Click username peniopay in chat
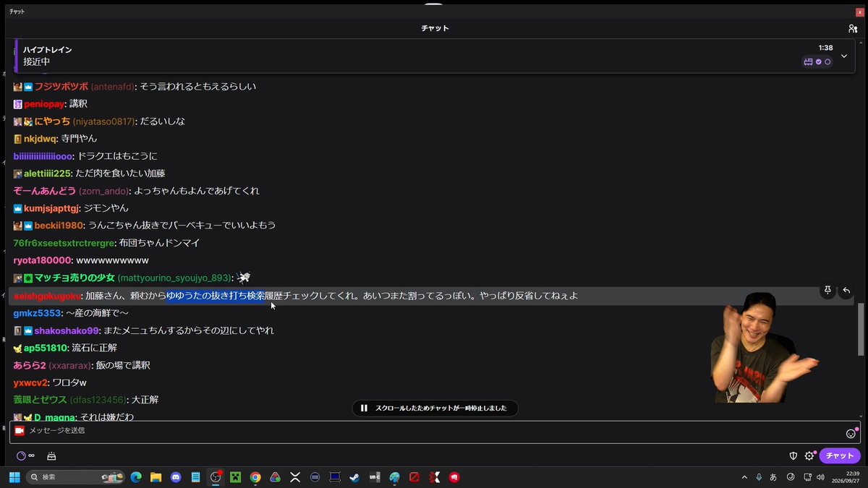The height and width of the screenshot is (488, 868). click(x=44, y=104)
